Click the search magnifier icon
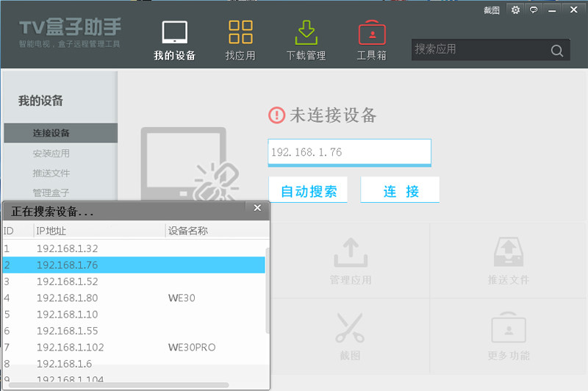Image resolution: width=588 pixels, height=391 pixels. coord(556,51)
